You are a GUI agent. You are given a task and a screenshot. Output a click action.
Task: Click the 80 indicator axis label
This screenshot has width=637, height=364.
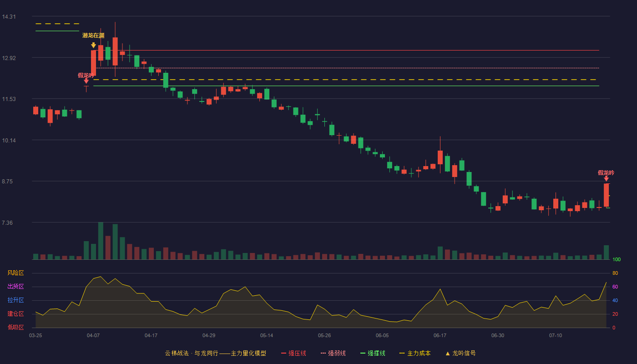point(615,273)
